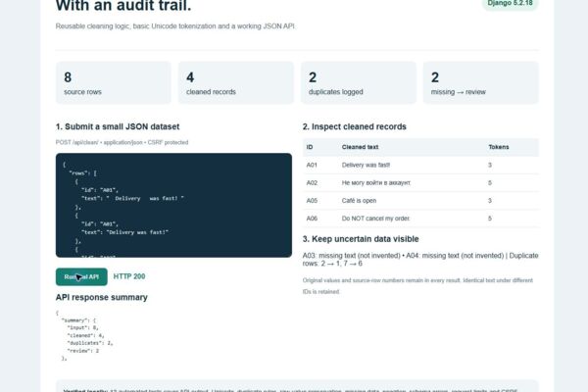Click the Не могу войти в аккаунт cell
The height and width of the screenshot is (392, 588).
tap(376, 183)
